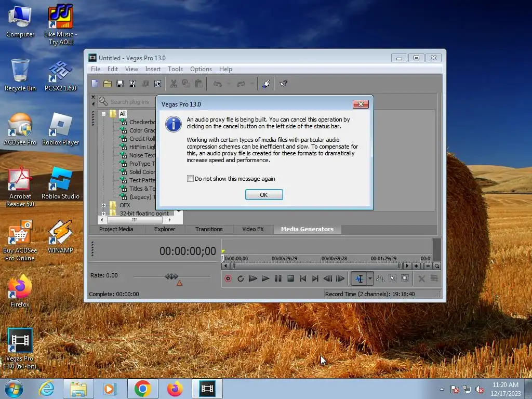Switch to the Video FX tab
This screenshot has width=532, height=399.
(253, 229)
